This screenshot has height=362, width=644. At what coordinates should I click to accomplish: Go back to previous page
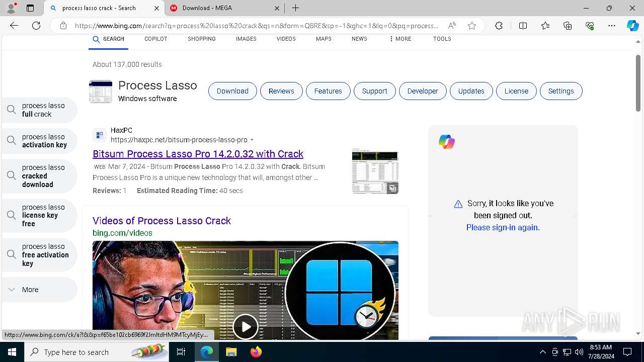click(x=14, y=26)
